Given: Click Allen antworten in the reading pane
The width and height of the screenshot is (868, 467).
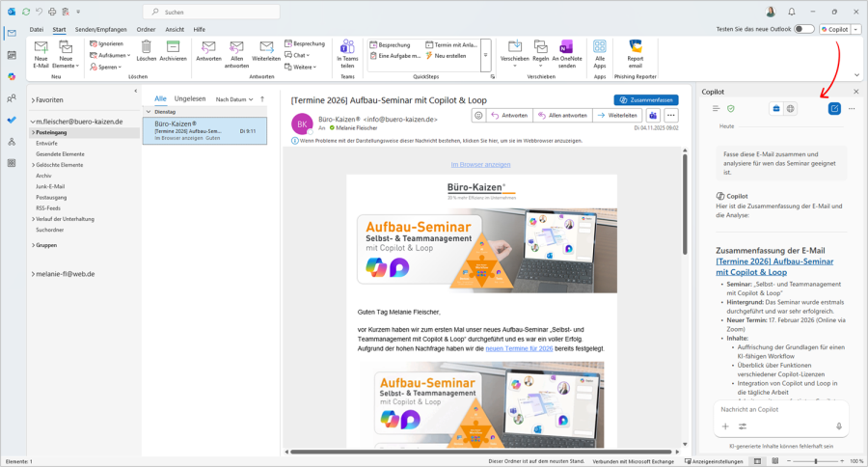Looking at the screenshot, I should tap(562, 115).
